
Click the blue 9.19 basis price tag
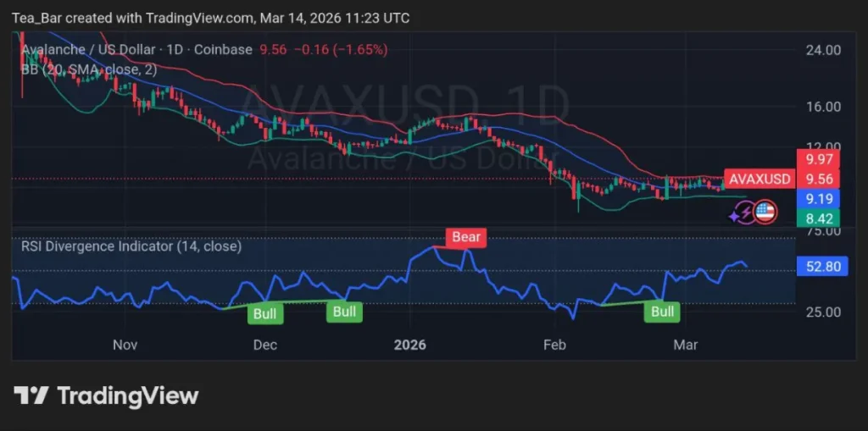(819, 199)
